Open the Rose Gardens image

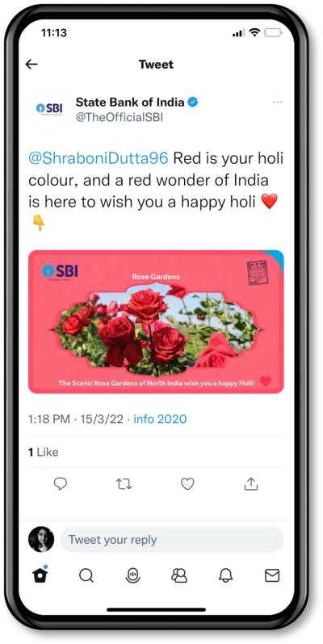point(156,321)
